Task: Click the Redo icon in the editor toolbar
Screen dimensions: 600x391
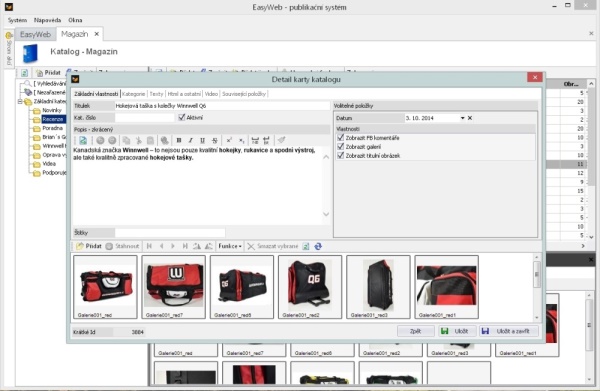Action: (x=112, y=140)
